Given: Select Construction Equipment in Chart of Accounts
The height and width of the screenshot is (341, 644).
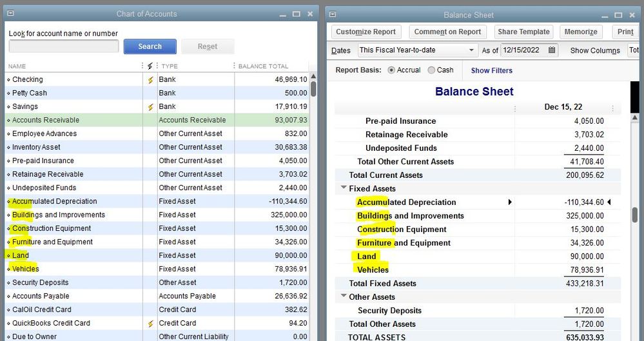Looking at the screenshot, I should [x=157, y=228].
